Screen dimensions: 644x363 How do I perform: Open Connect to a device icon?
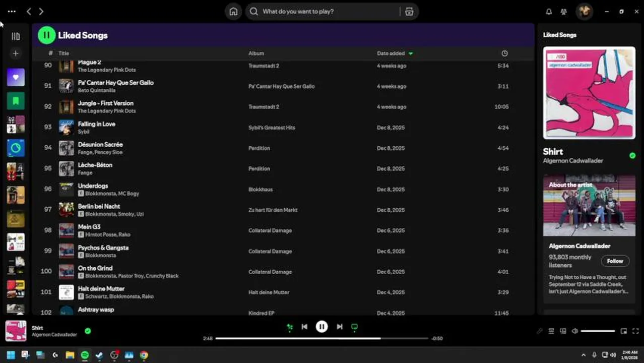click(x=563, y=331)
